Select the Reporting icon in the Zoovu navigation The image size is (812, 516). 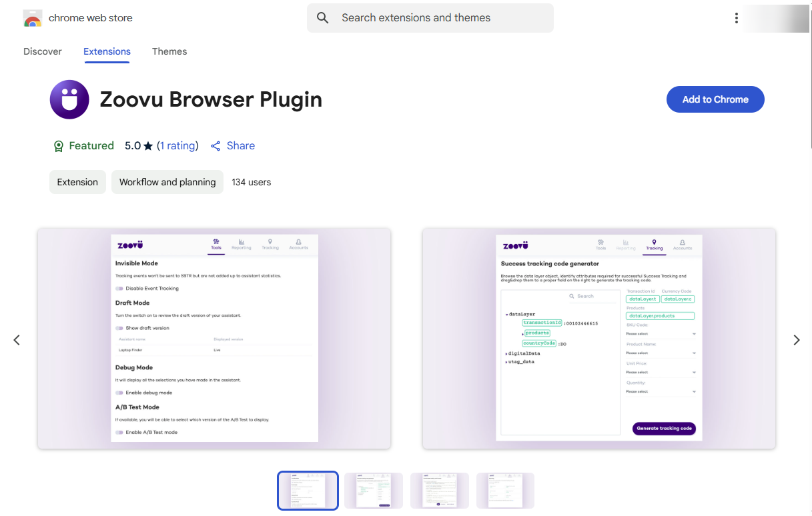[241, 243]
